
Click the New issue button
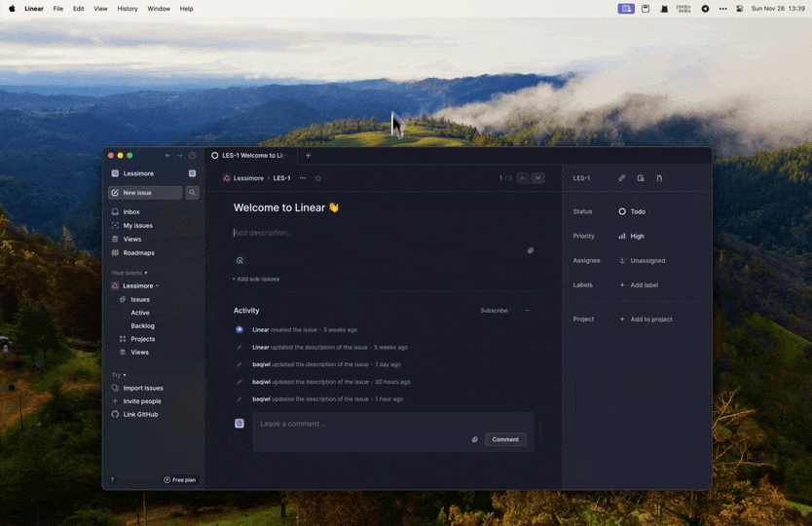coord(145,193)
